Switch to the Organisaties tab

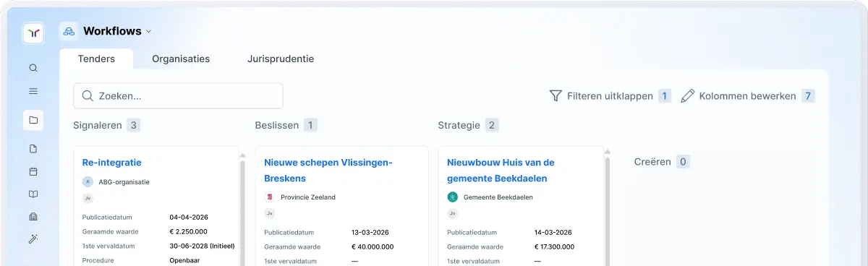181,59
